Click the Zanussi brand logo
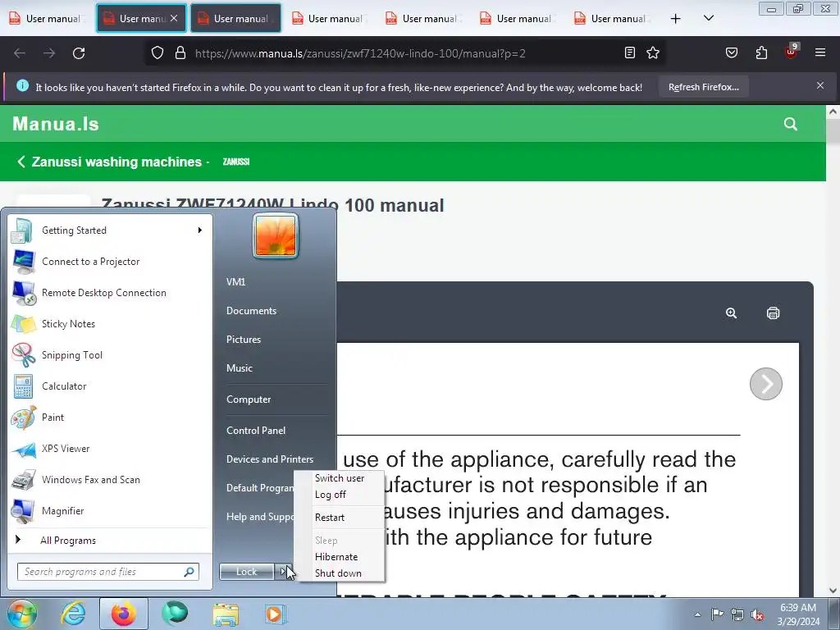840x630 pixels. click(235, 162)
